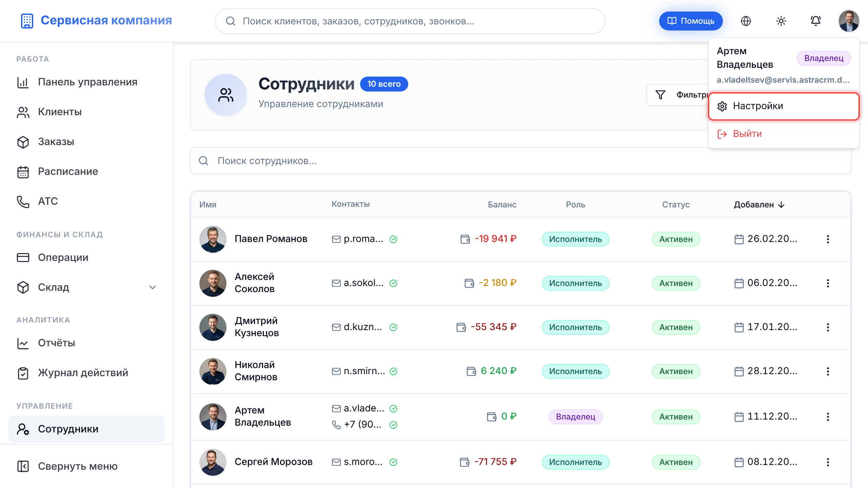This screenshot has height=488, width=868.
Task: Click the verified check next to n.smirn...
Action: (x=393, y=371)
